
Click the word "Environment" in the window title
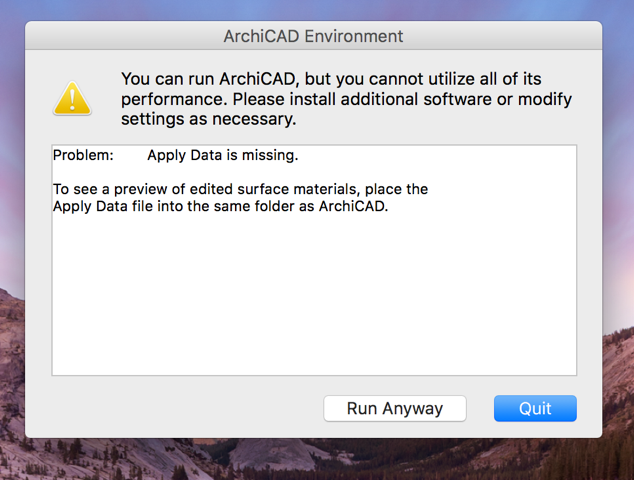tap(353, 36)
